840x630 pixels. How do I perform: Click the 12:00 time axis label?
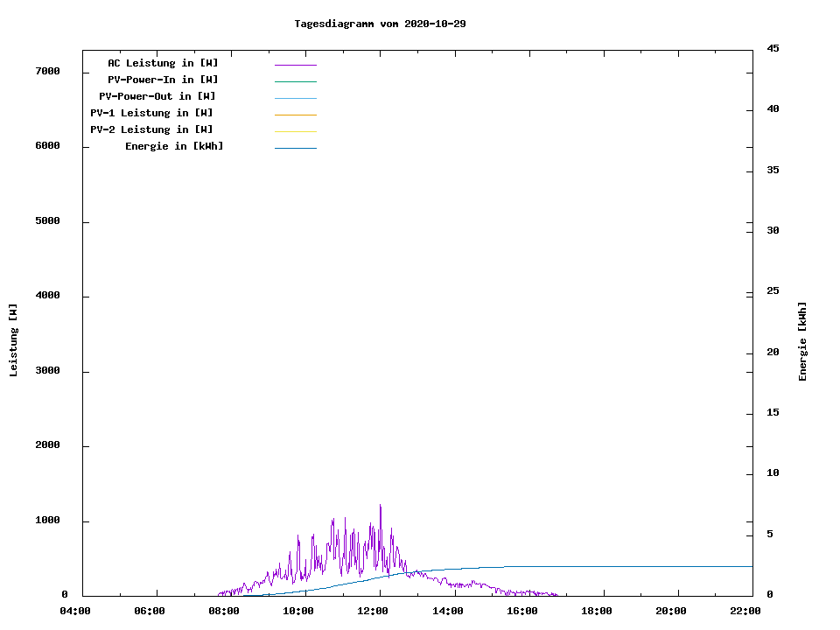point(373,611)
